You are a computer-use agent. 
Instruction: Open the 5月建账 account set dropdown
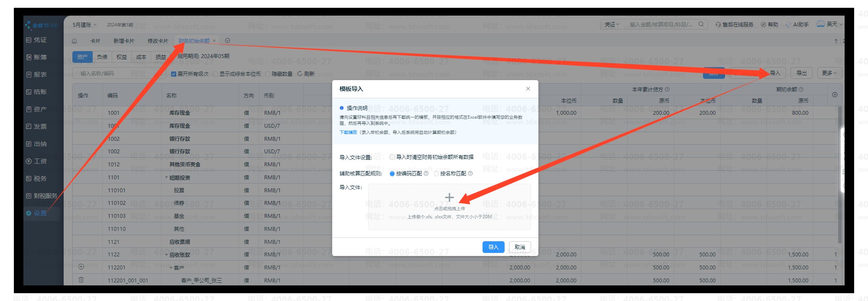(x=84, y=25)
